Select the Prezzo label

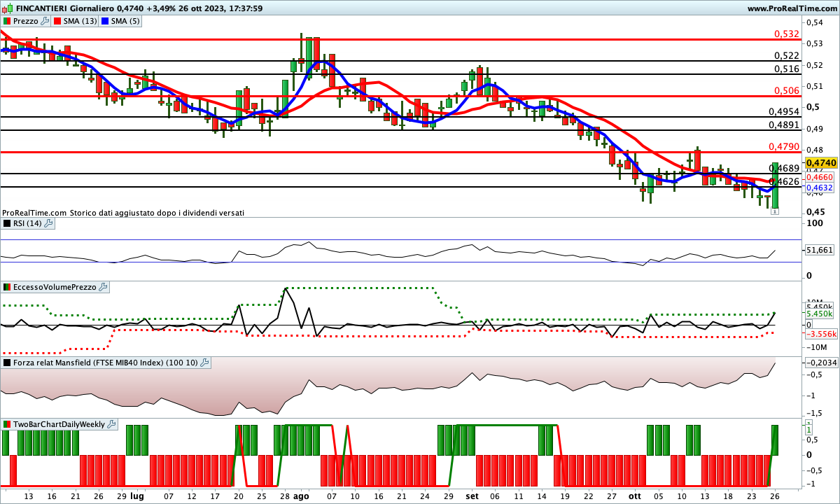point(25,21)
